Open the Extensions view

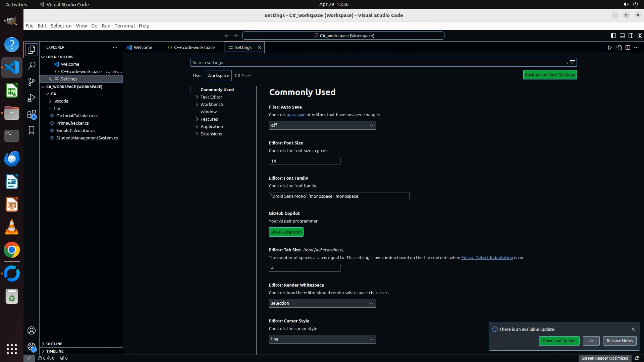click(x=32, y=114)
